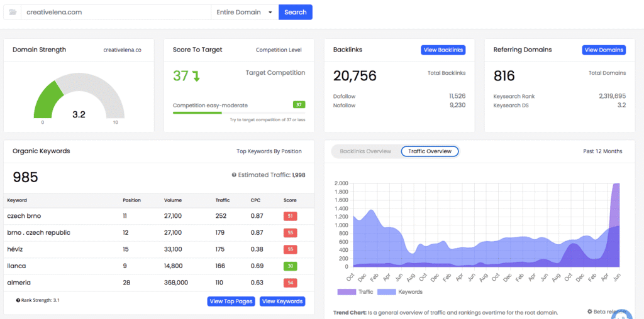Toggle the Keywords legend swatch
Image resolution: width=644 pixels, height=319 pixels.
coord(387,292)
